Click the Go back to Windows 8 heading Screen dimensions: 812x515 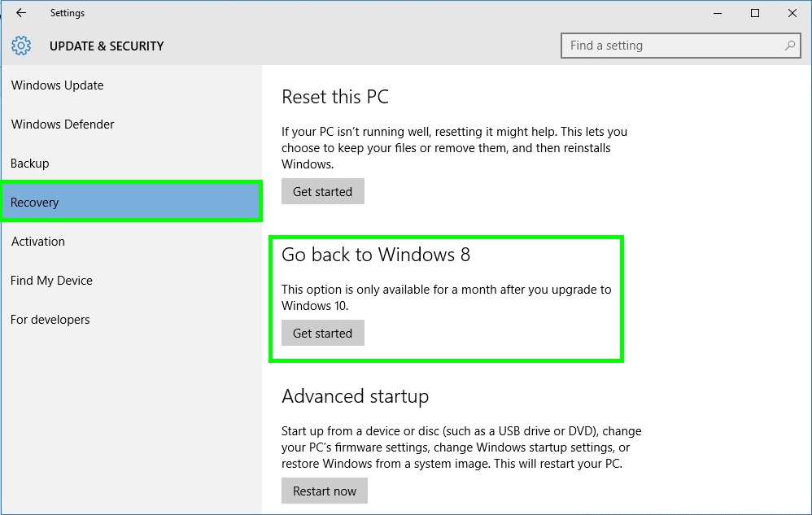pos(374,255)
